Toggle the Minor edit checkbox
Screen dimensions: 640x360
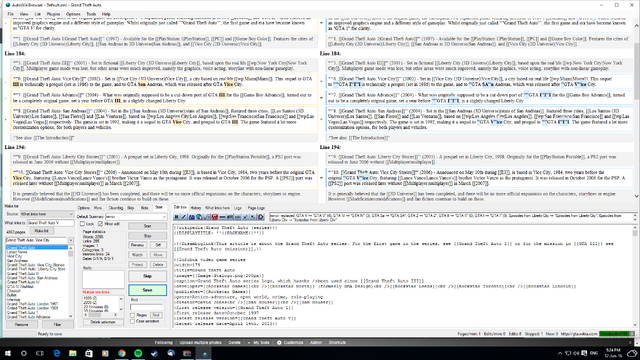click(x=100, y=224)
